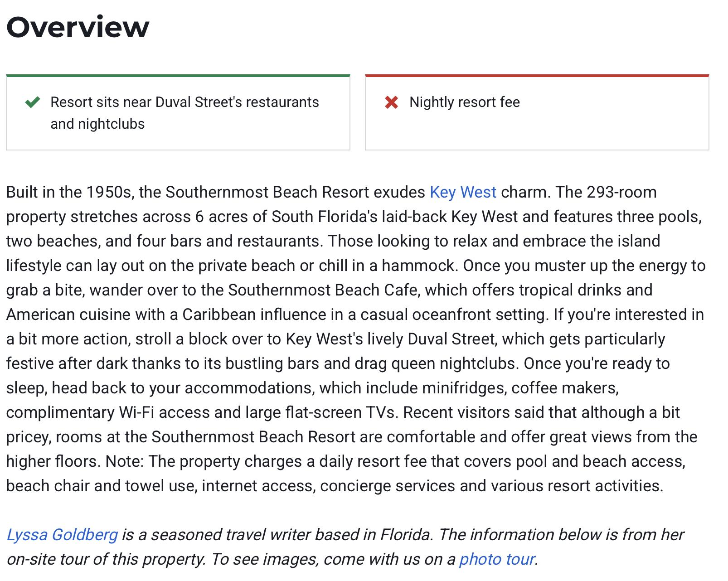The height and width of the screenshot is (581, 728).
Task: Click "minifridges" in the amenities sentence
Action: pos(464,388)
